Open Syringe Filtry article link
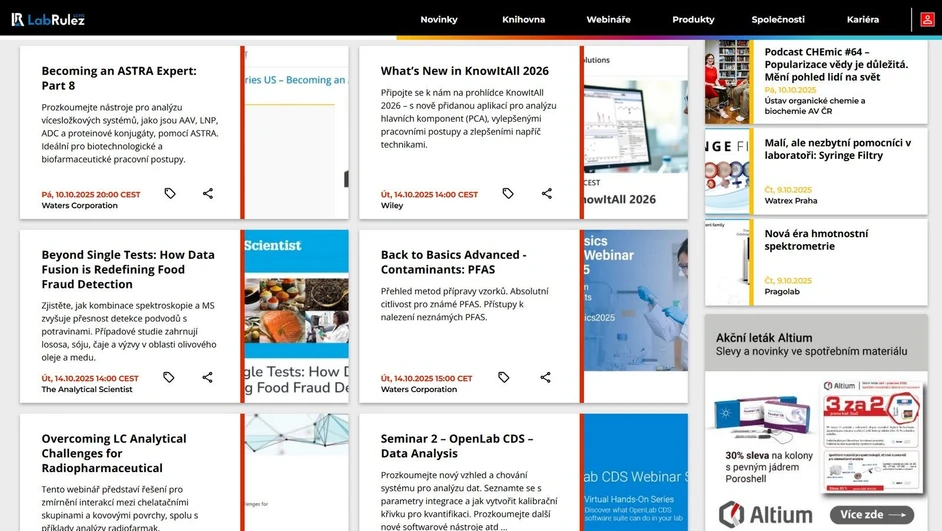 (837, 149)
